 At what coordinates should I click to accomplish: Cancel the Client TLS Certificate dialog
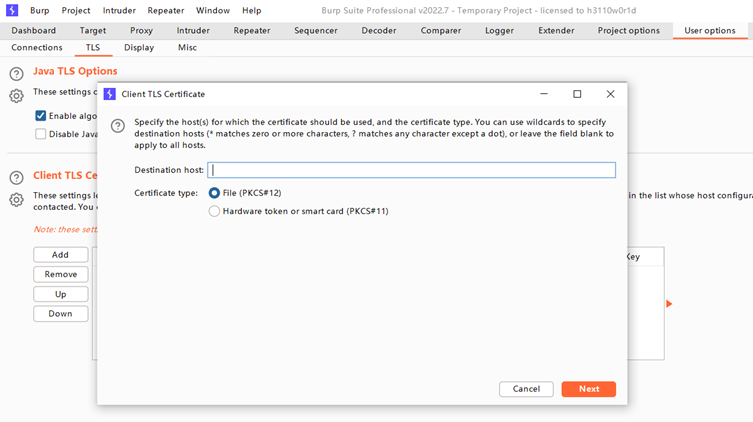[526, 389]
